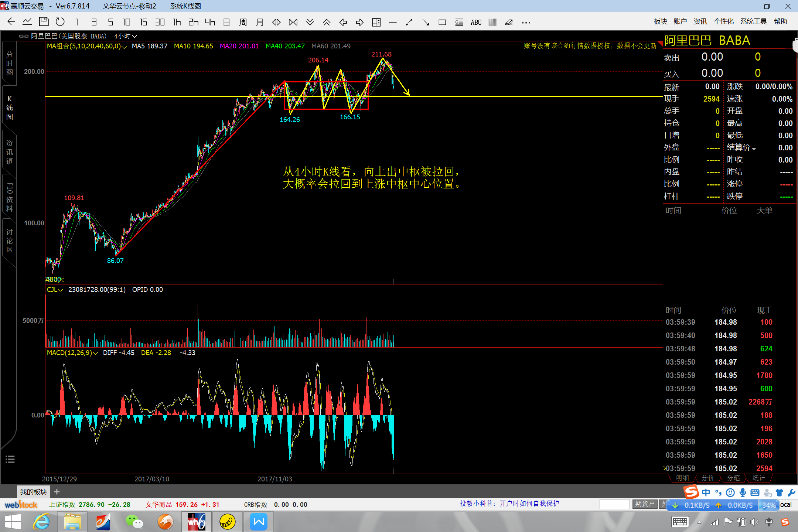Click the split window layout icon
The width and height of the screenshot is (798, 532).
pos(376,23)
